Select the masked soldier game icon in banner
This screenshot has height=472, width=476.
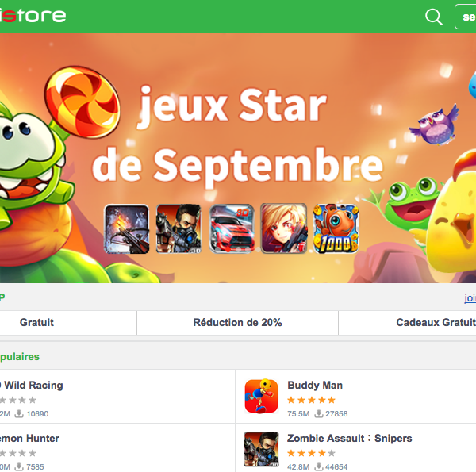178,229
